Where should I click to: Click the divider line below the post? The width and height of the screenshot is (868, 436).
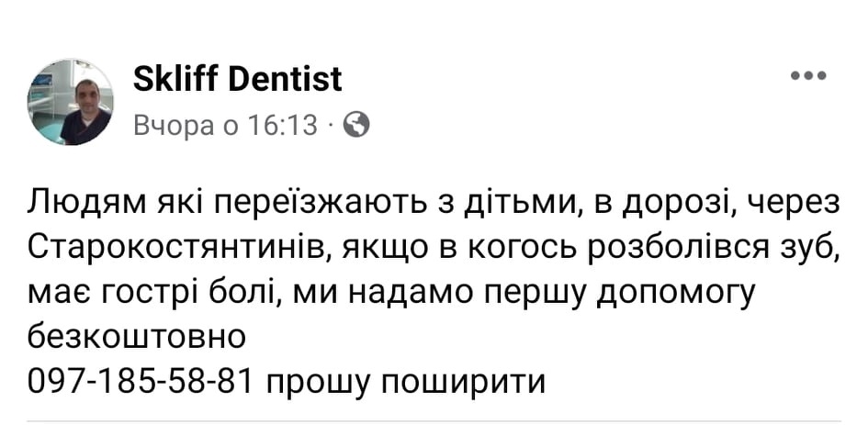coord(434,421)
